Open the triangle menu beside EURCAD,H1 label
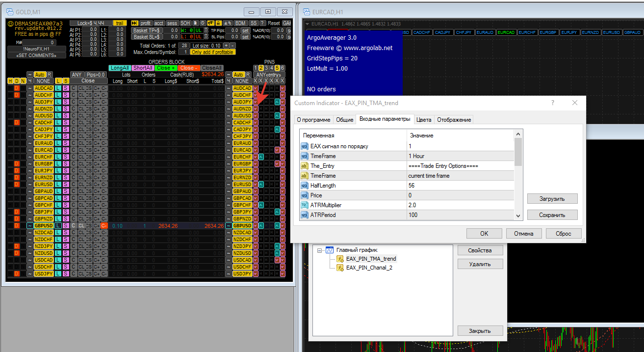644x352 pixels. coord(308,24)
